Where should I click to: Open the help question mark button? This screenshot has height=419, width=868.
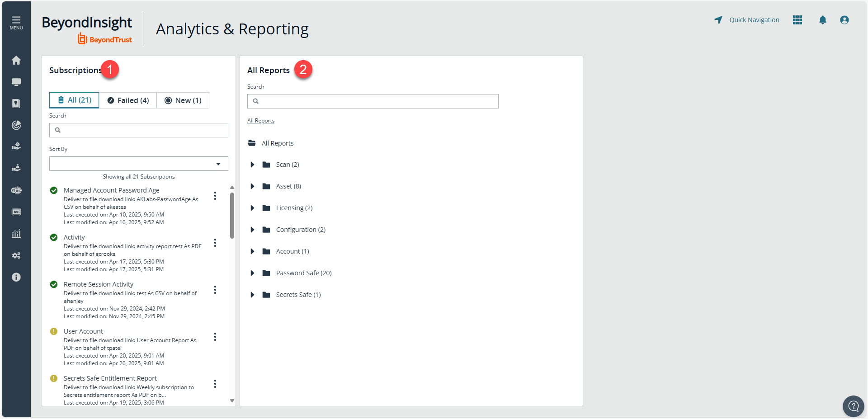click(x=854, y=406)
